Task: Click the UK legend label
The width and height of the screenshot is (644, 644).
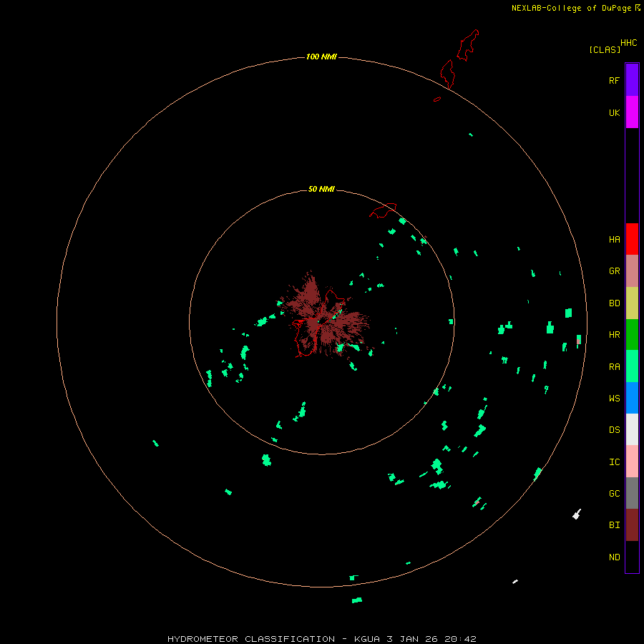Action: [x=614, y=112]
